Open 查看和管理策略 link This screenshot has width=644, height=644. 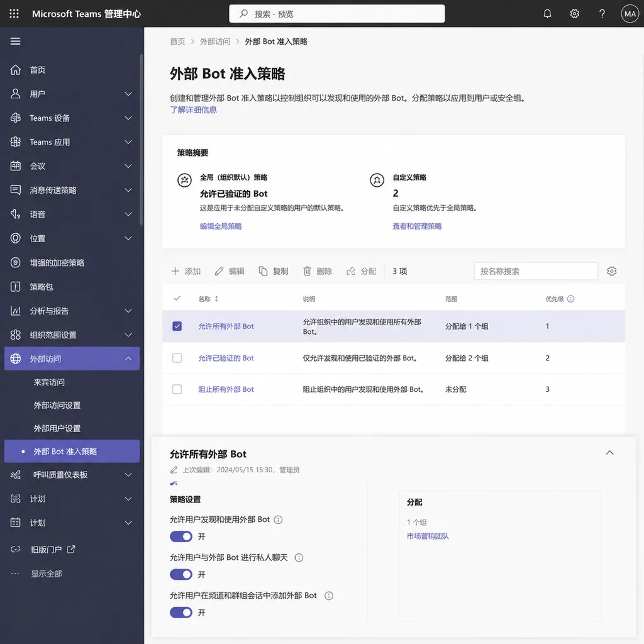(x=418, y=226)
